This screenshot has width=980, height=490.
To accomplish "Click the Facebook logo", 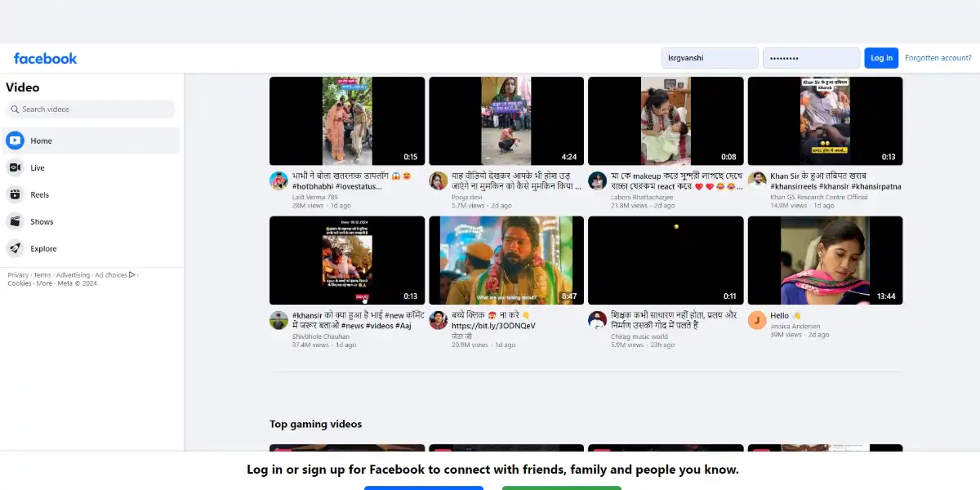I will click(x=46, y=58).
